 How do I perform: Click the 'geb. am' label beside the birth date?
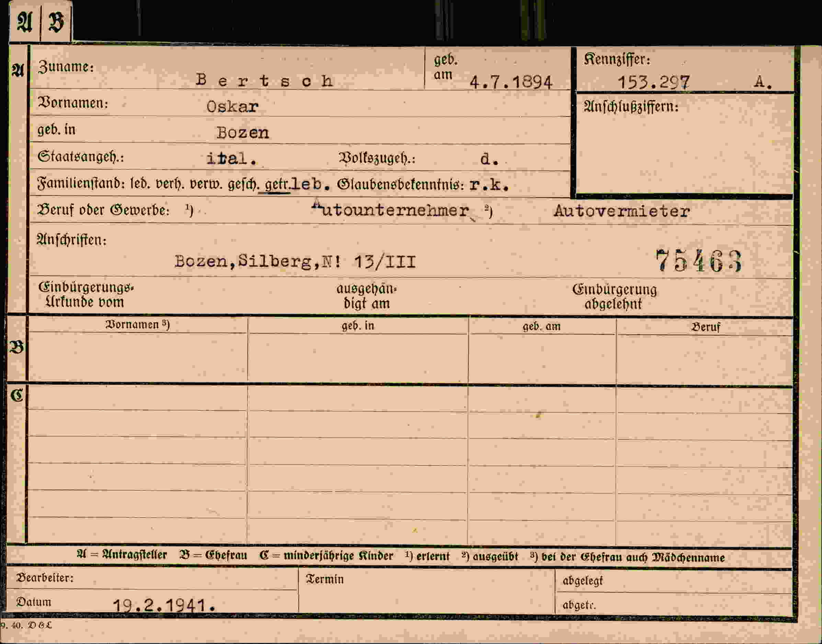coord(445,67)
